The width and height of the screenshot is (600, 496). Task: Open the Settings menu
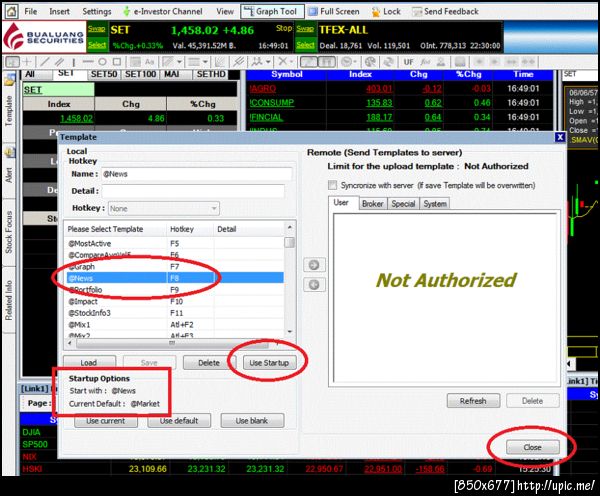click(x=97, y=11)
